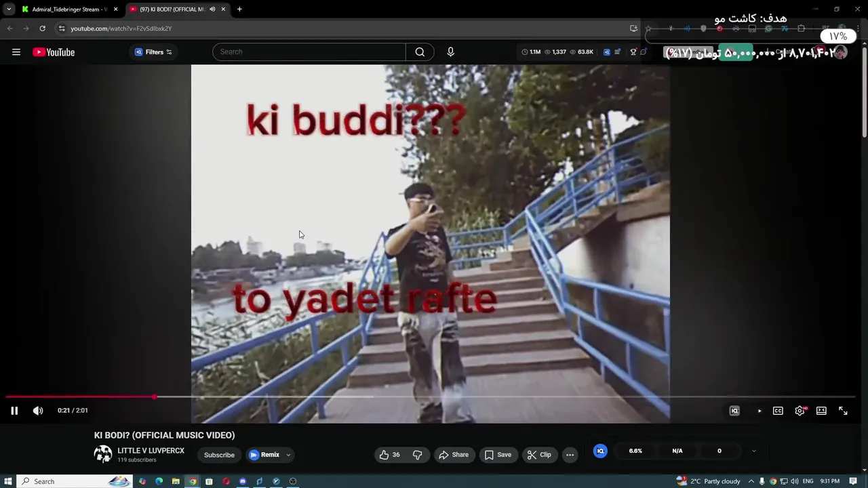Toggle autoplay switch in the player
This screenshot has width=868, height=488.
pos(759,411)
